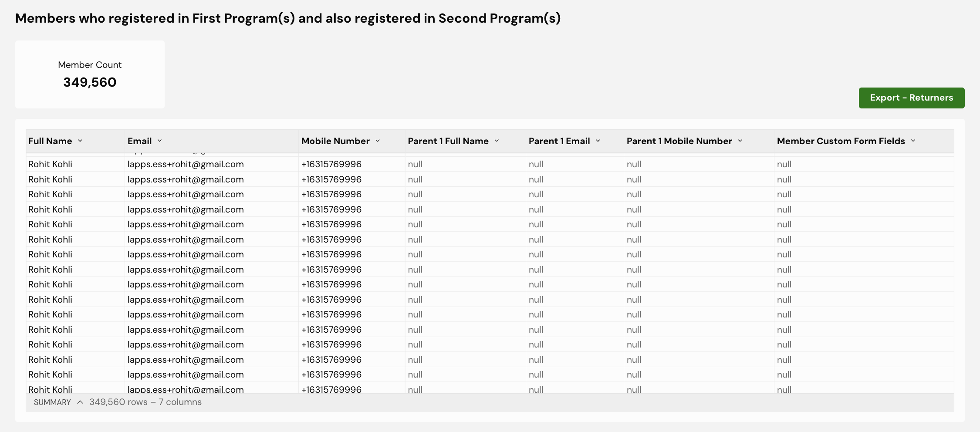Open the Email column sort chevron

(x=160, y=141)
